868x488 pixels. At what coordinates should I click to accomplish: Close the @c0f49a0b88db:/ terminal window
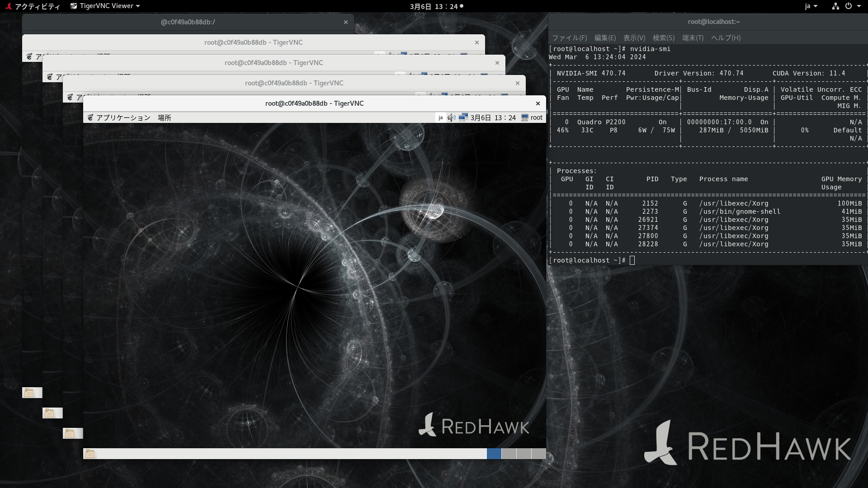346,22
